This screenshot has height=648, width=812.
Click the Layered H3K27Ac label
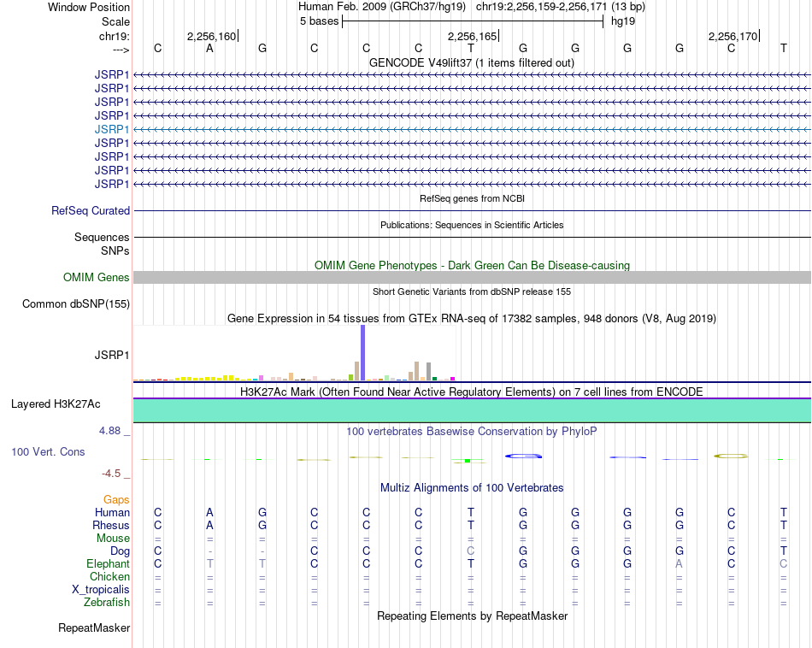coord(56,404)
